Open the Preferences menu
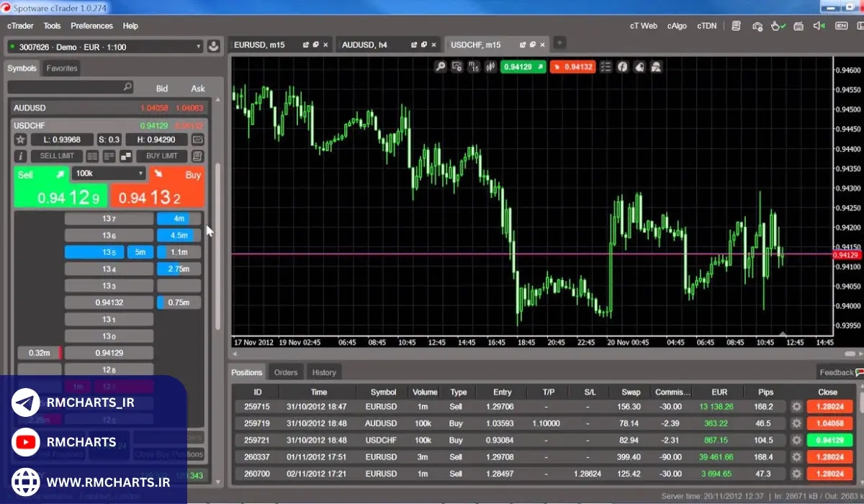 (91, 26)
